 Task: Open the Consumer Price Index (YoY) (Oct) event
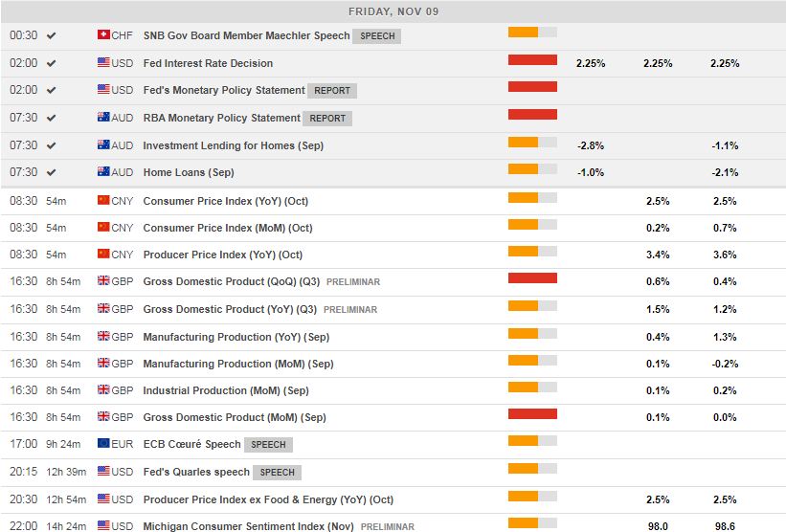[227, 201]
